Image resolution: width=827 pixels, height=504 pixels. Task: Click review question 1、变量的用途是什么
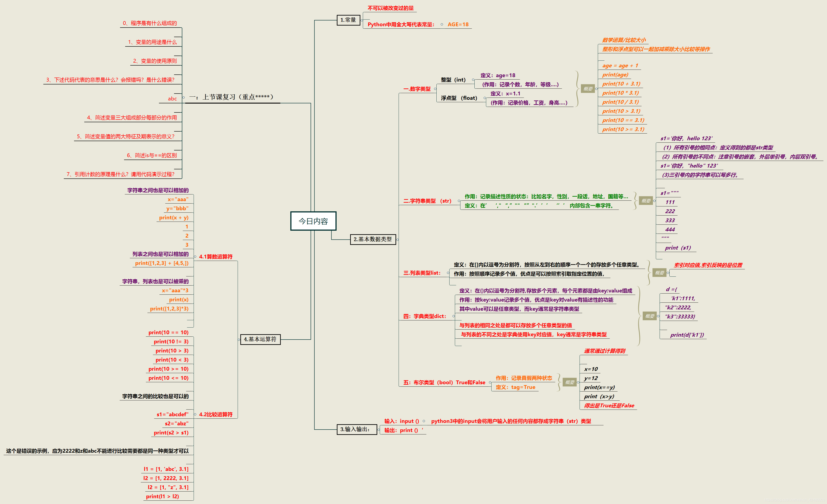coord(152,42)
